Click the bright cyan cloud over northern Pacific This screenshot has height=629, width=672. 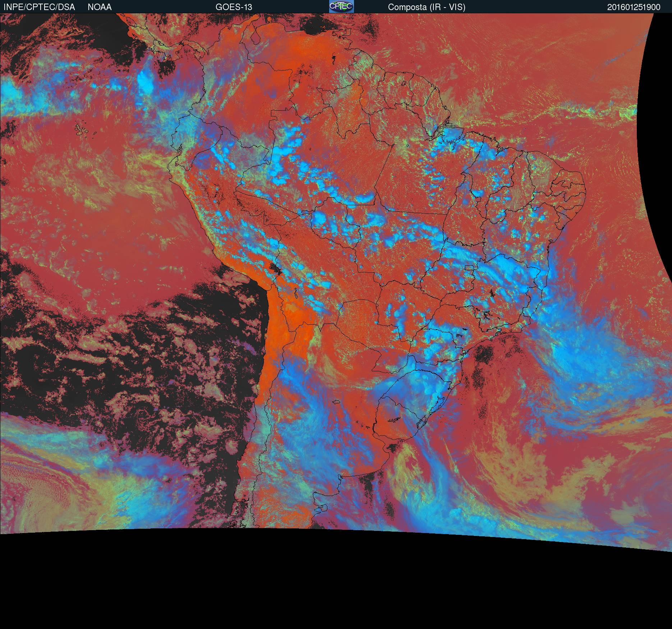click(145, 81)
